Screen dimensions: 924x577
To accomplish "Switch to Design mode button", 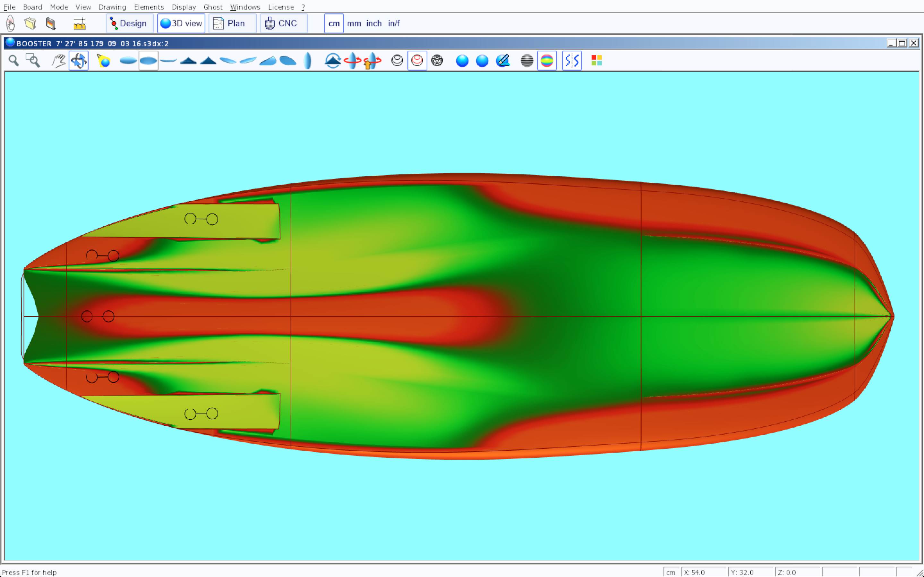I will (129, 23).
